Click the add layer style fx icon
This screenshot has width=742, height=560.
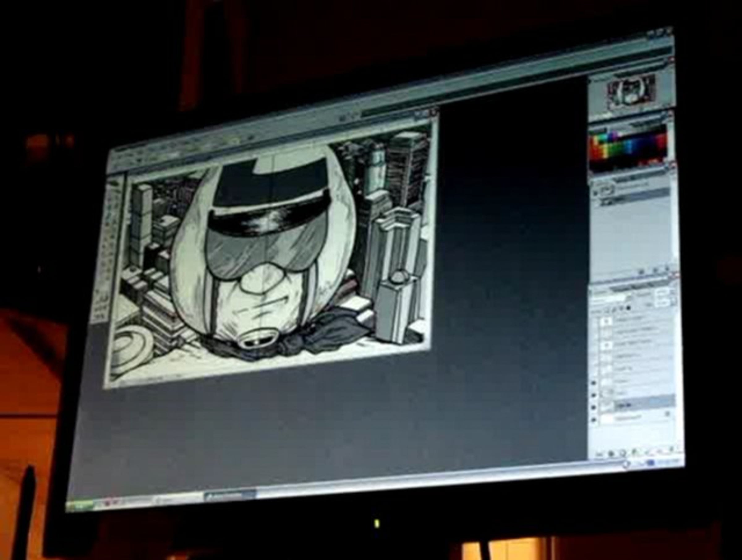[x=611, y=454]
